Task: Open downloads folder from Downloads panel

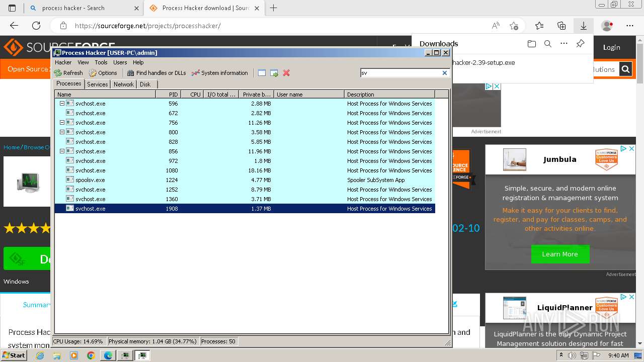Action: coord(532,44)
